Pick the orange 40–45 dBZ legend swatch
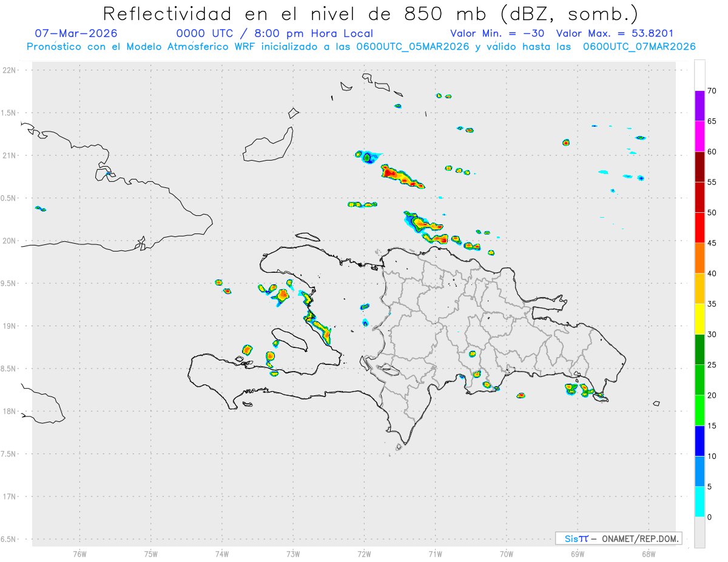The height and width of the screenshot is (562, 728). (699, 258)
